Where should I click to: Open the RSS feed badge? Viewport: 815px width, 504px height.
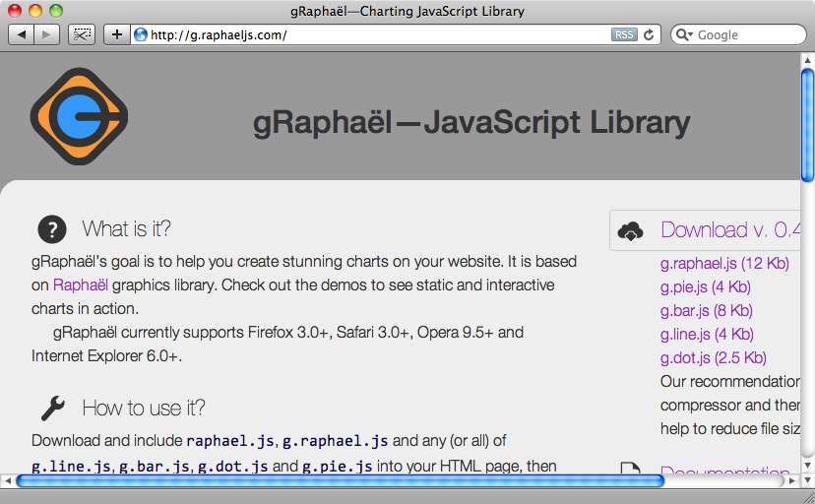pos(624,34)
